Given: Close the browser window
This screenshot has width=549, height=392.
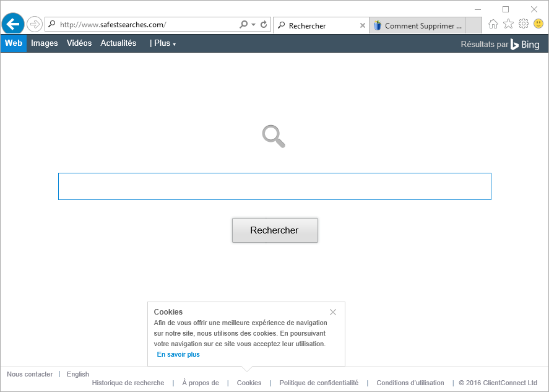Looking at the screenshot, I should [x=534, y=9].
